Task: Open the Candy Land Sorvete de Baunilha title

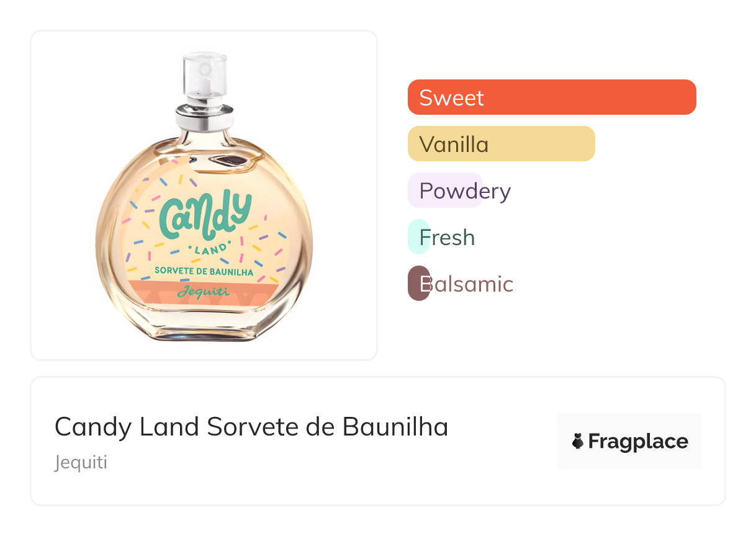Action: pyautogui.click(x=251, y=427)
